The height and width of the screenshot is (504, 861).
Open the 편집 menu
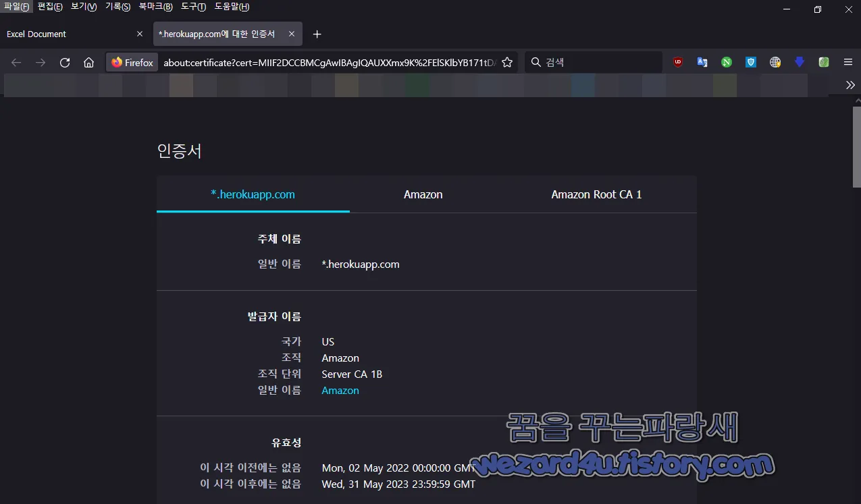point(50,7)
